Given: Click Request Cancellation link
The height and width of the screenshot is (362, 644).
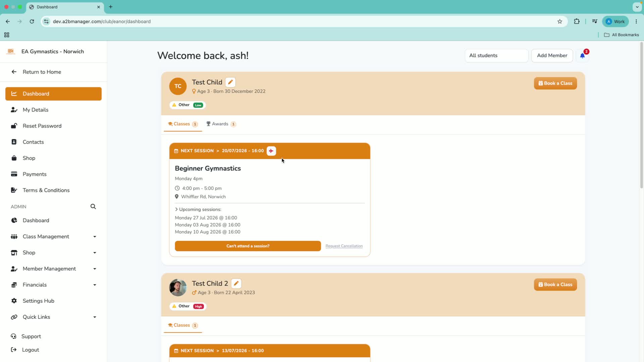Looking at the screenshot, I should (344, 246).
